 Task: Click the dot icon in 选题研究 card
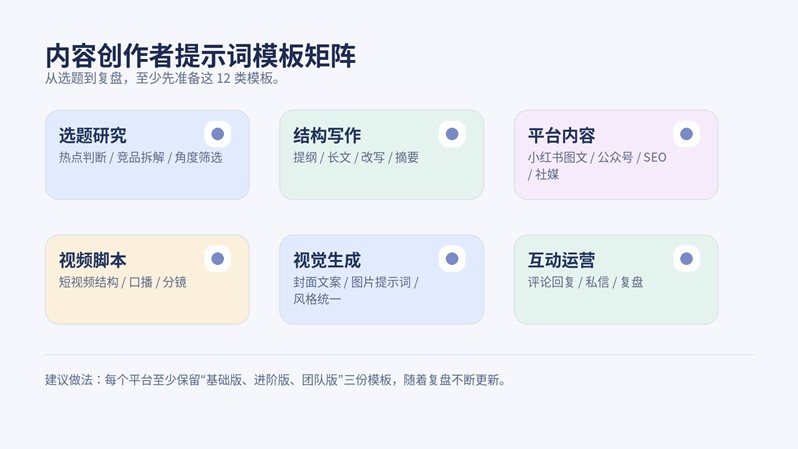click(x=217, y=134)
